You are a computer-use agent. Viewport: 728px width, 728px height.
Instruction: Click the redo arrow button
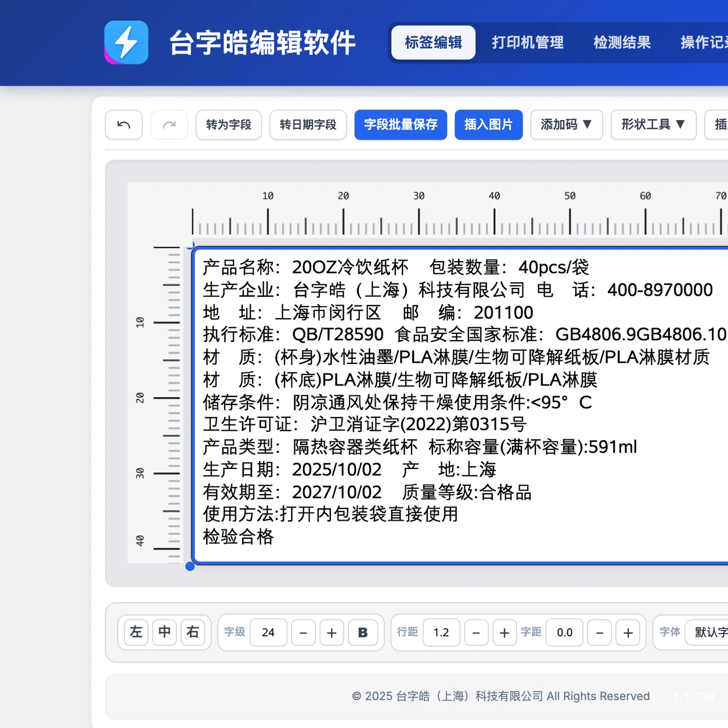click(169, 125)
